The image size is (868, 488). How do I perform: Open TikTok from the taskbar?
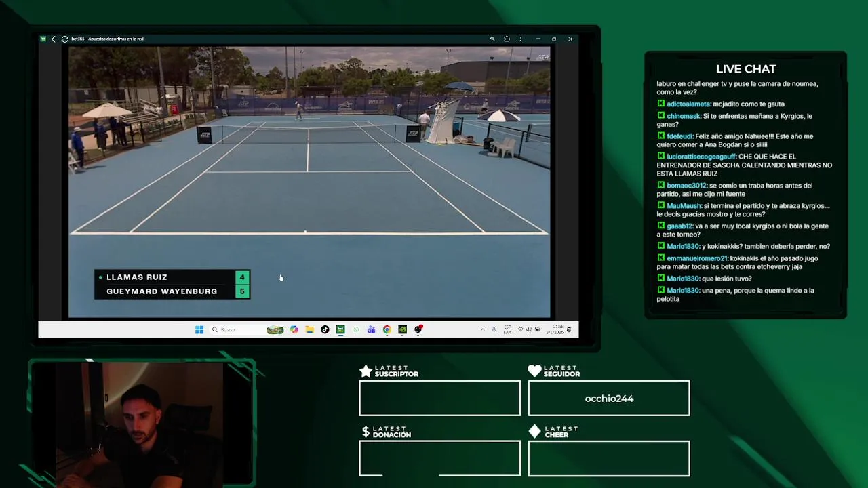pyautogui.click(x=325, y=329)
